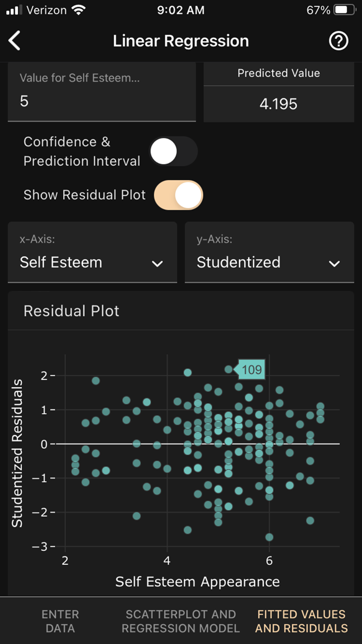Navigate back using the back arrow
The width and height of the screenshot is (362, 644).
[14, 40]
